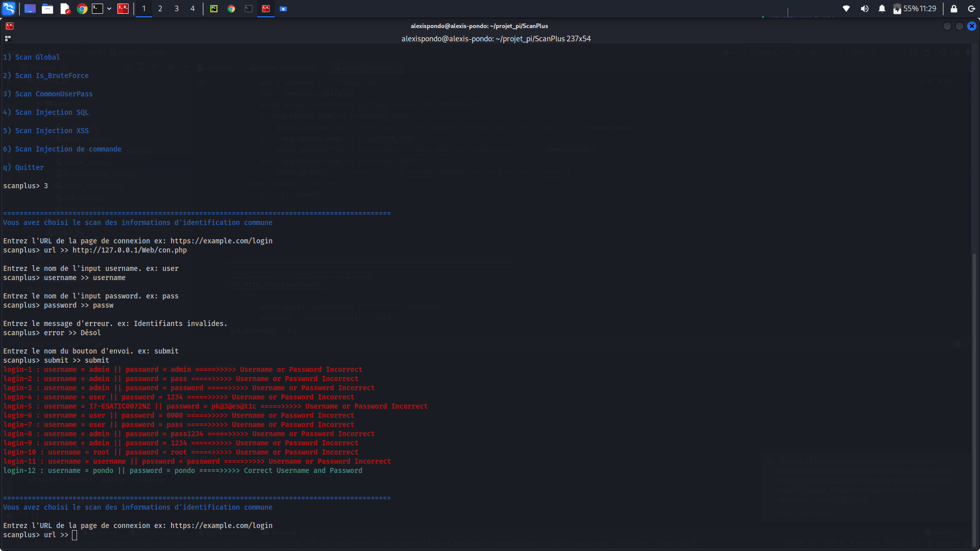The image size is (980, 551).
Task: Check the battery status indicator
Action: point(897,9)
